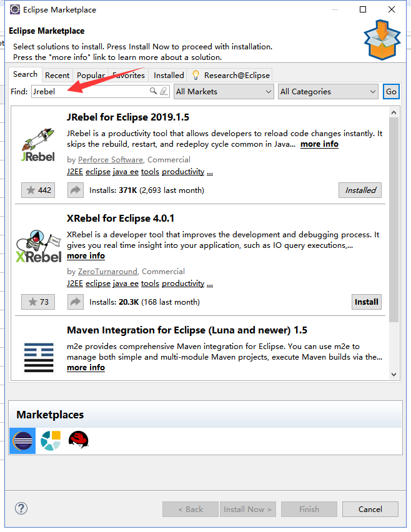Click the Maven Integration m2e logo
This screenshot has height=532, width=411.
[x=39, y=357]
